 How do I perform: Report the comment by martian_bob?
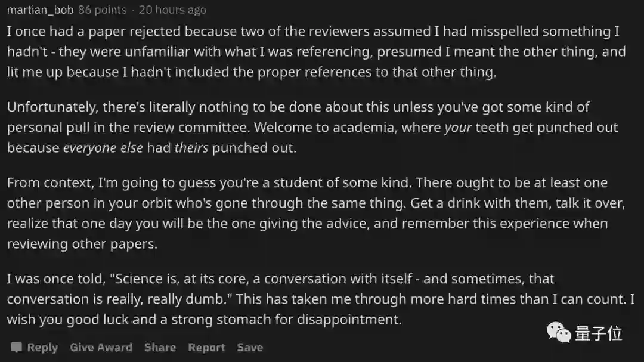(206, 347)
